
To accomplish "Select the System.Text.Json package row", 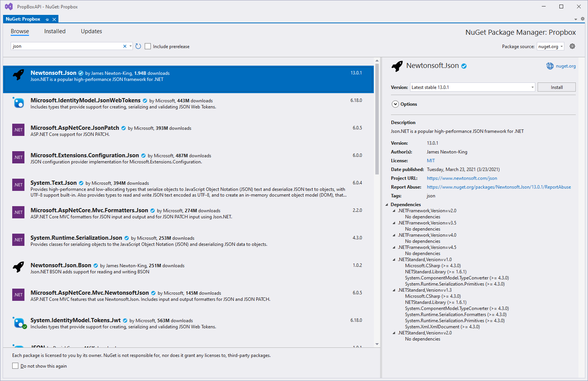I will (188, 189).
